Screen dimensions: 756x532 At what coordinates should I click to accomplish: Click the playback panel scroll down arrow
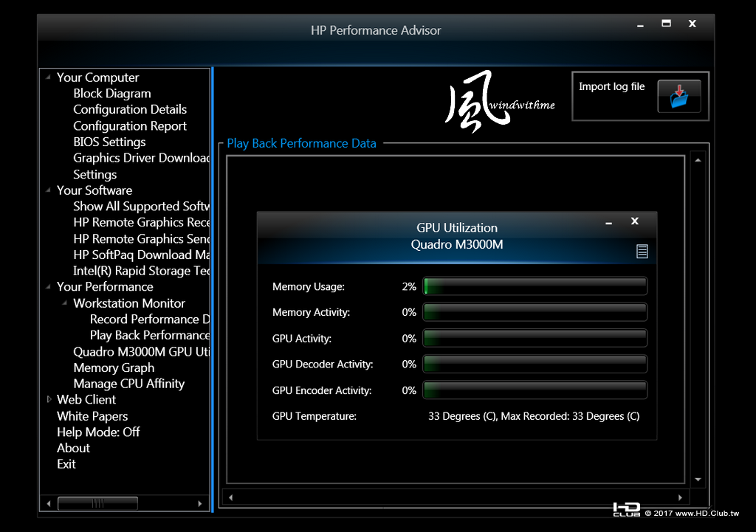coord(698,480)
